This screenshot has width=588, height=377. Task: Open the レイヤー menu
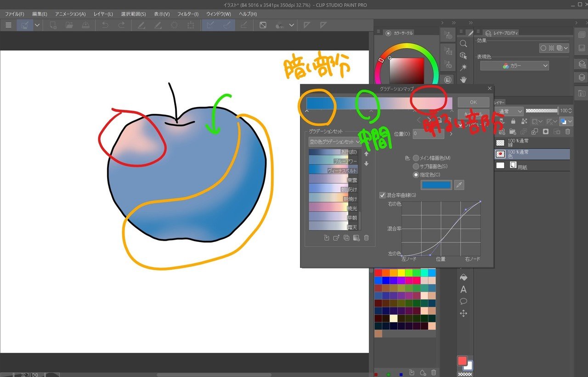click(103, 14)
